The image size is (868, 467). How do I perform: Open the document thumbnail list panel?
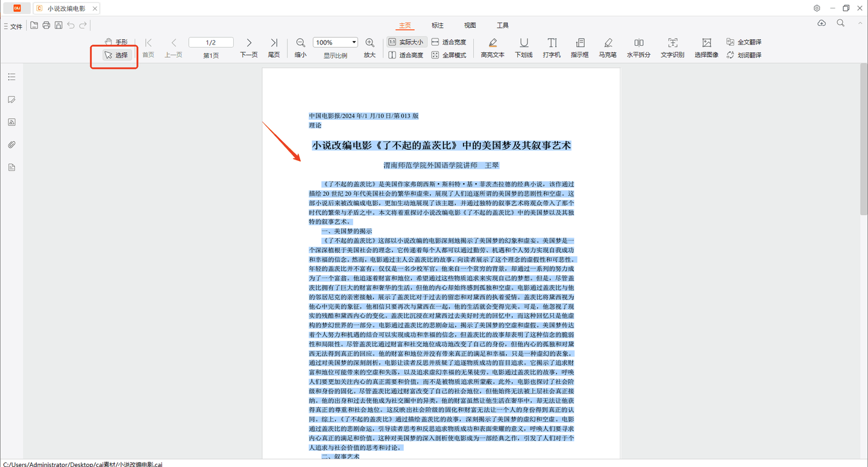coord(11,77)
